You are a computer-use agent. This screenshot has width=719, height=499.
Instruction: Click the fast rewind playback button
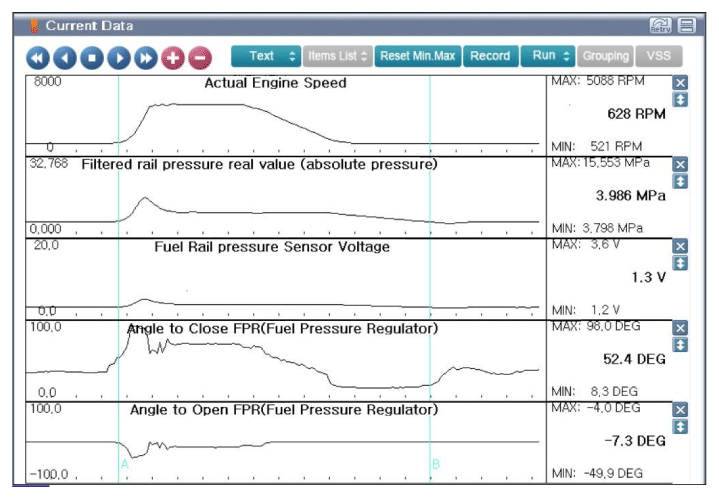point(37,57)
